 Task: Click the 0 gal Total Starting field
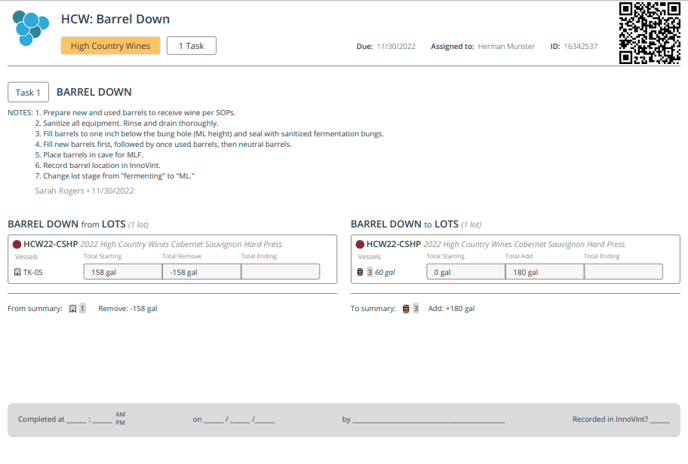coord(466,272)
